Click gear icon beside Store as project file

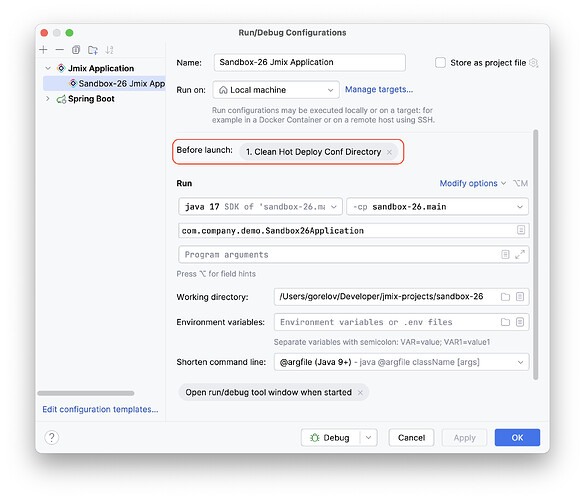[x=534, y=63]
